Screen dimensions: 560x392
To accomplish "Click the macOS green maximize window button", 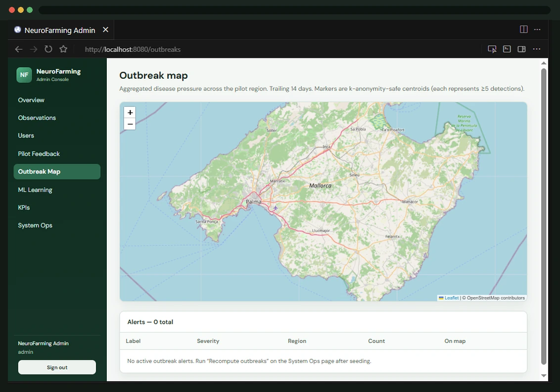I will [30, 9].
